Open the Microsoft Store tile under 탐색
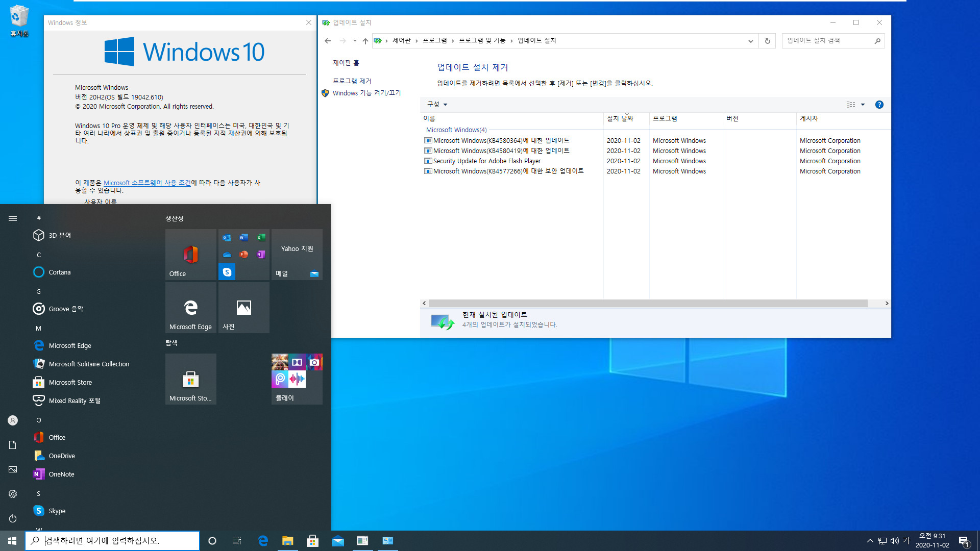Viewport: 980px width, 551px height. (x=191, y=379)
